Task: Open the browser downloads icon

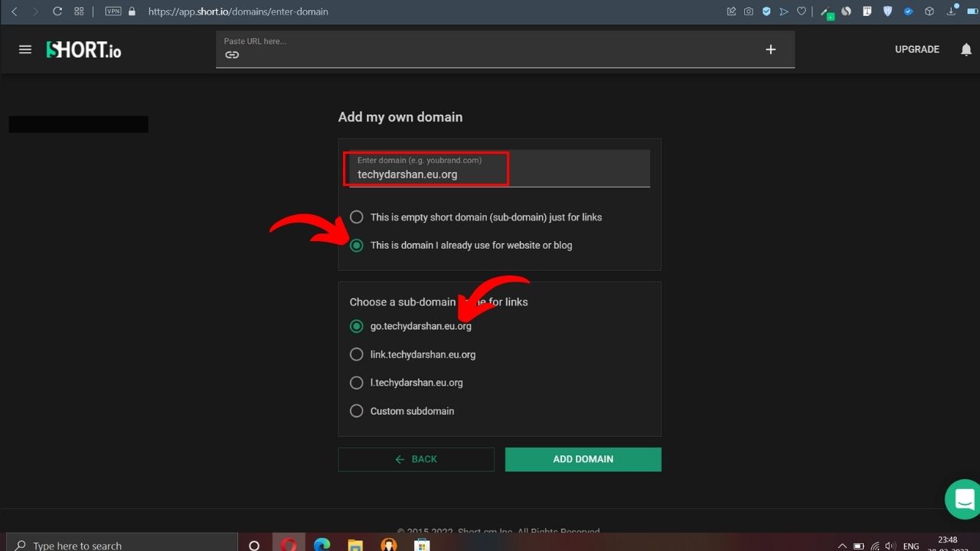Action: point(952,11)
